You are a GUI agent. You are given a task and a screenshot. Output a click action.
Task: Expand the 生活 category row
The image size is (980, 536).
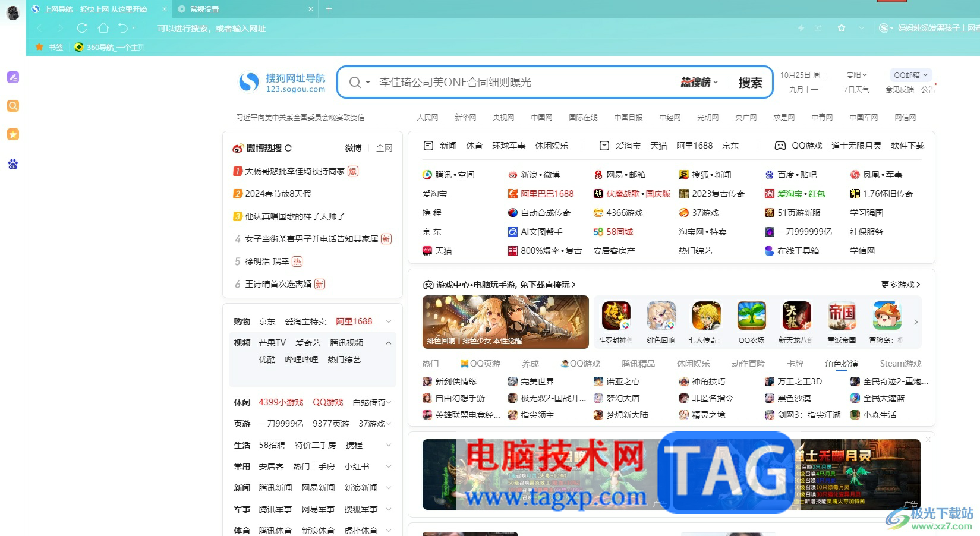pyautogui.click(x=389, y=445)
